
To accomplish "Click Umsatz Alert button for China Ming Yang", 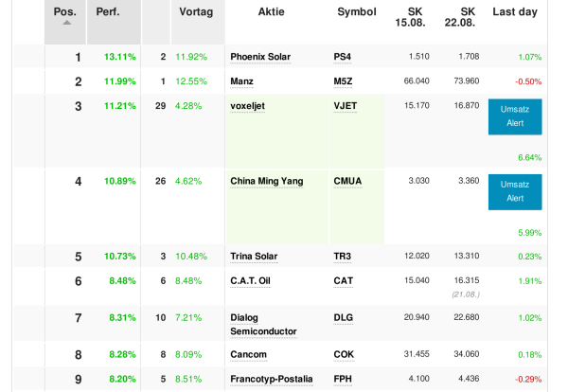I will tap(515, 191).
